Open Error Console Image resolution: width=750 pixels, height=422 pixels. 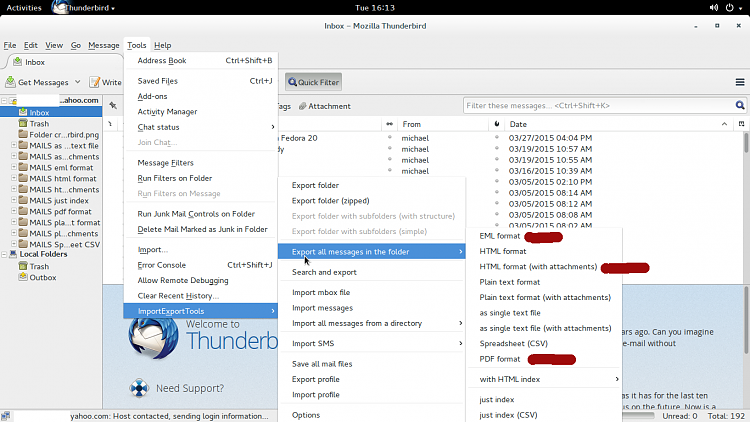pyautogui.click(x=200, y=265)
